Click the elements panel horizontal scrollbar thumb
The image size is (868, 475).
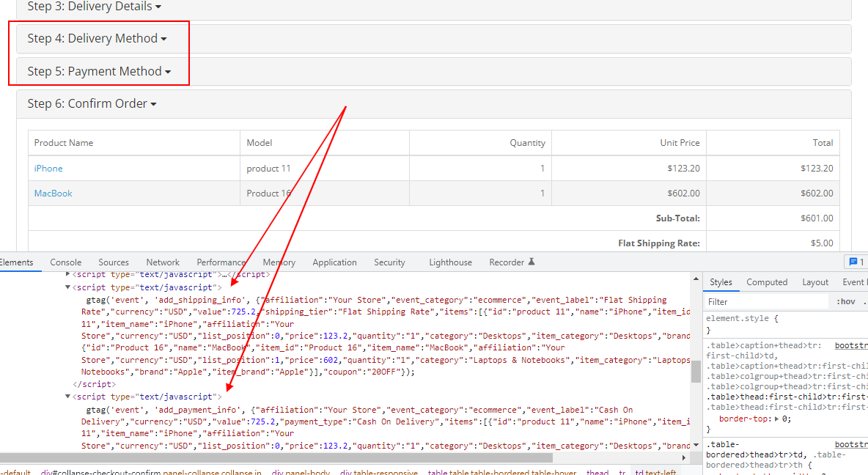tap(276, 458)
